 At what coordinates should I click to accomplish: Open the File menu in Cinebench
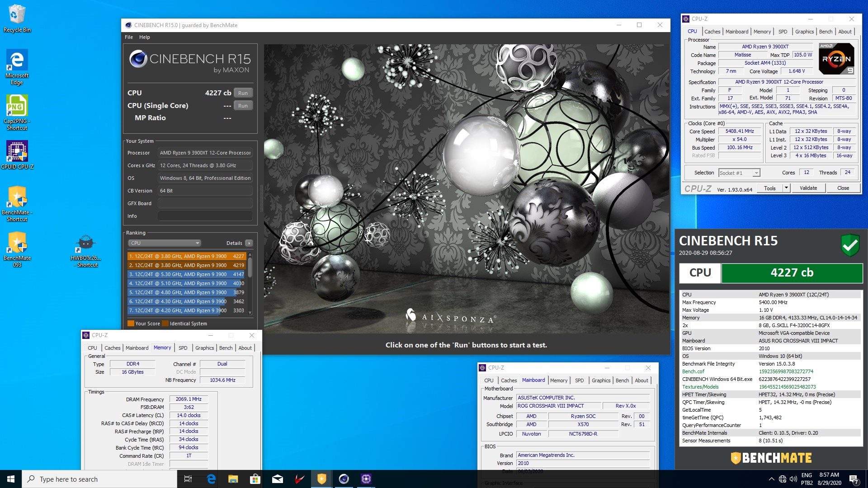point(129,37)
